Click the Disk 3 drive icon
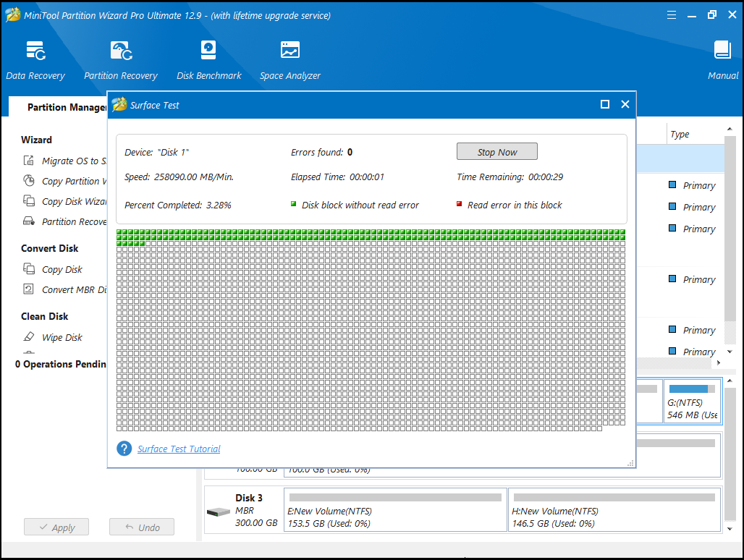Image resolution: width=744 pixels, height=560 pixels. pos(219,512)
